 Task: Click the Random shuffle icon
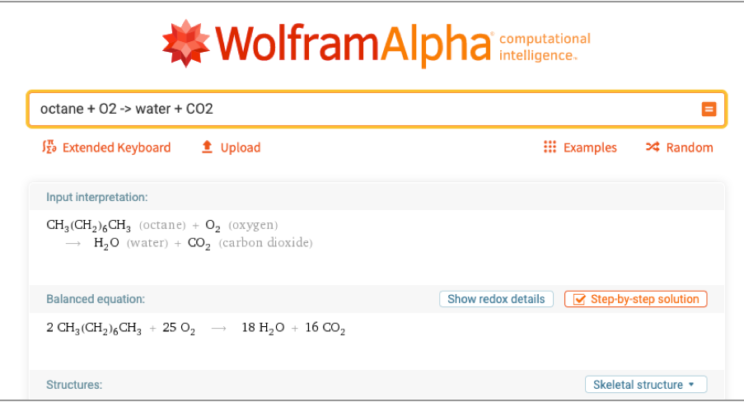click(652, 148)
